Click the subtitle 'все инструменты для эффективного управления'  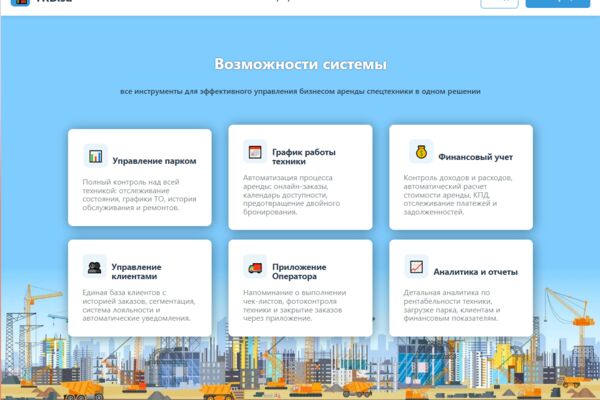click(300, 91)
